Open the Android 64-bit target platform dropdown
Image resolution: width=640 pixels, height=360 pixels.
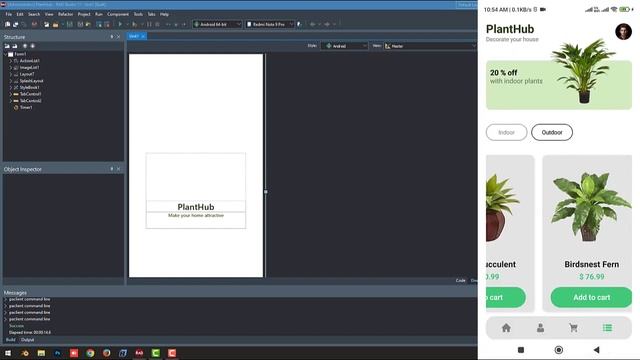217,24
